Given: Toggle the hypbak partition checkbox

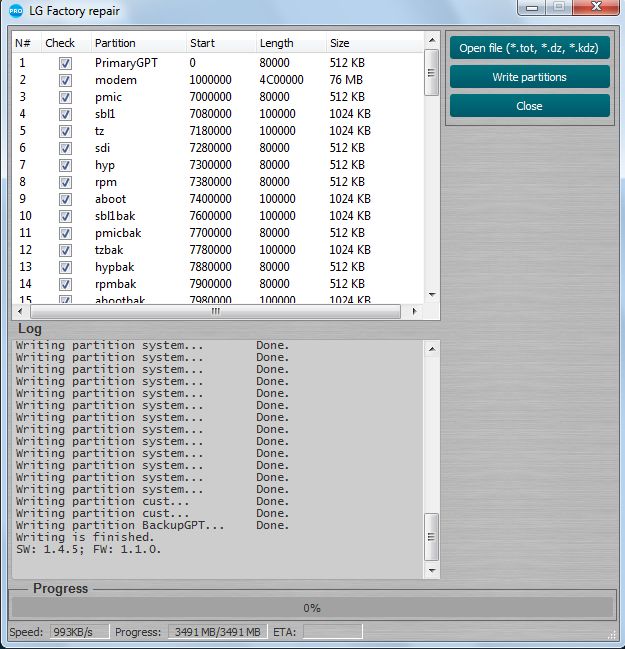Looking at the screenshot, I should (x=65, y=267).
